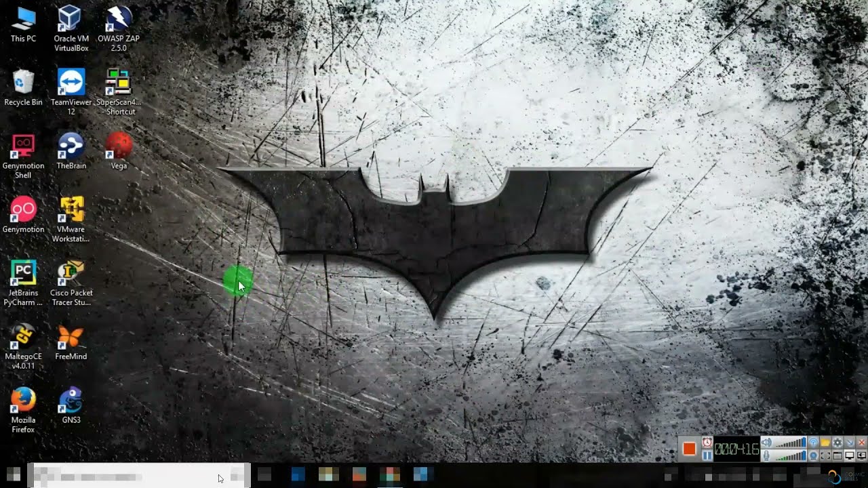Select Genymotion Shell desktop icon
868x488 pixels.
point(23,156)
